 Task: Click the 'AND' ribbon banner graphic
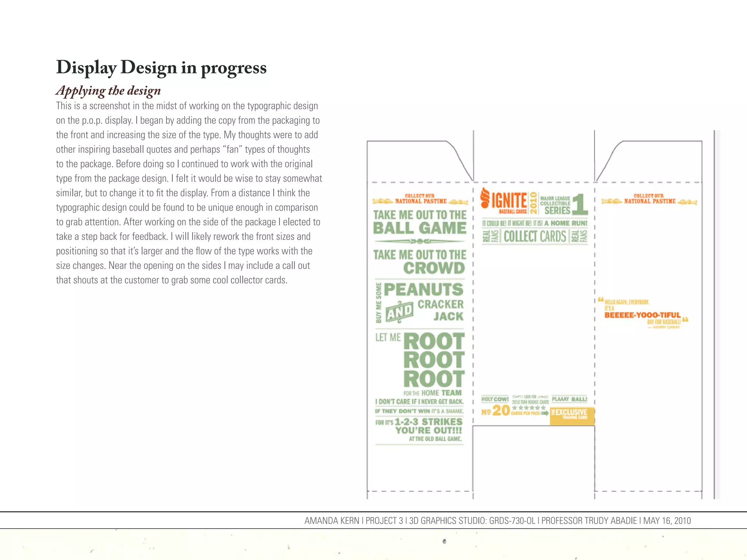tap(399, 312)
